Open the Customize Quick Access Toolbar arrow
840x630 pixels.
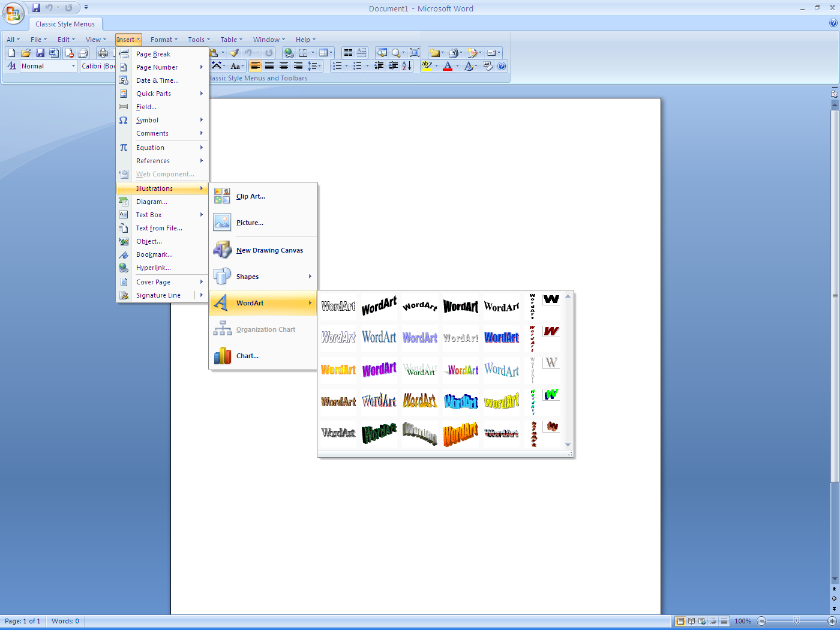coord(86,8)
